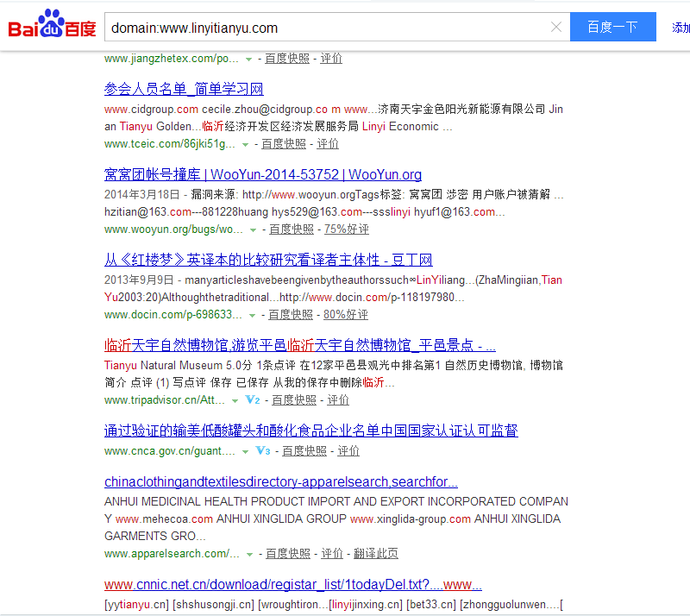Click the 75%好评 rating link

point(346,229)
